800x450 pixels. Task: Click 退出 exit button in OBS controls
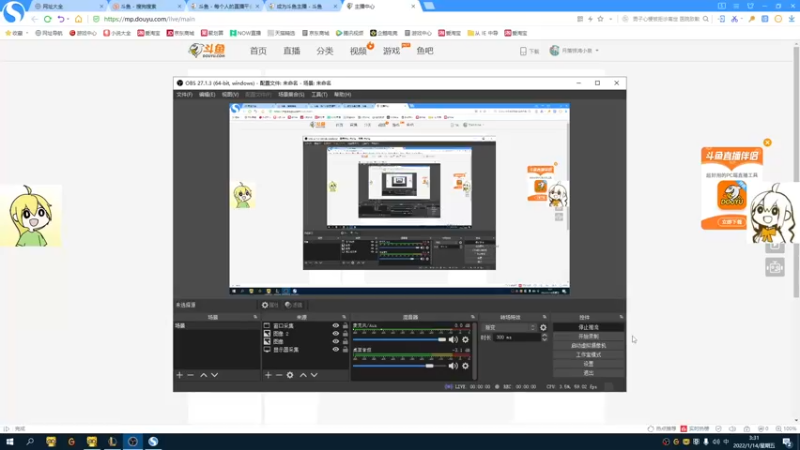tap(588, 373)
